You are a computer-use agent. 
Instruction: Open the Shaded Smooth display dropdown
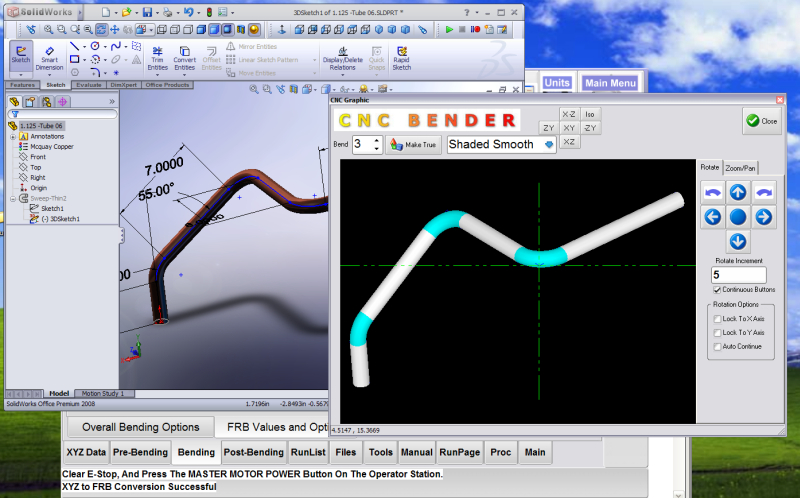pos(549,144)
